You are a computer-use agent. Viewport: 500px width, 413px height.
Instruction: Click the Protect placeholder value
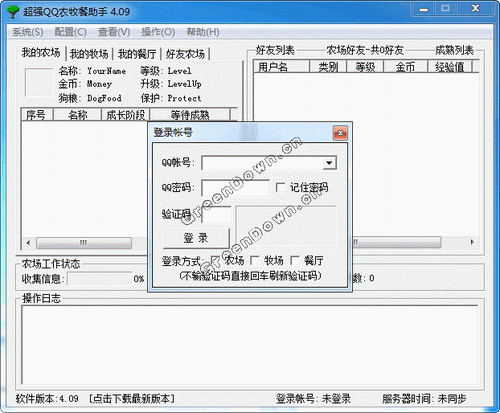[184, 98]
